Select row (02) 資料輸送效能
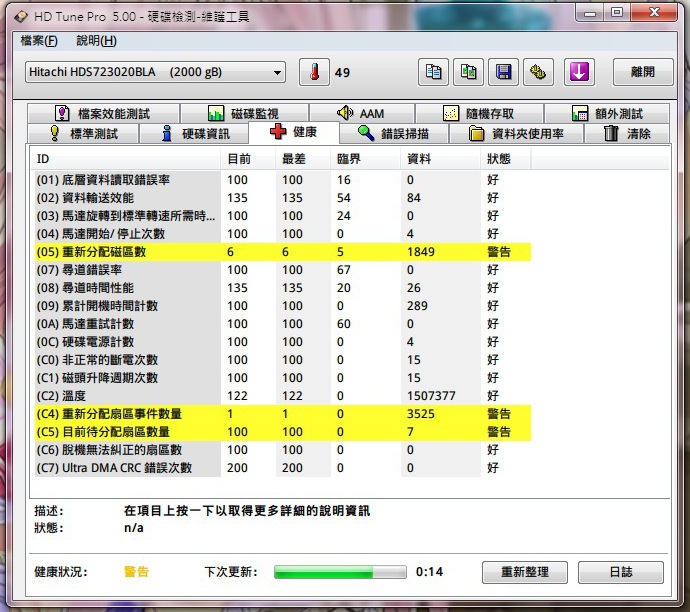 (x=283, y=198)
